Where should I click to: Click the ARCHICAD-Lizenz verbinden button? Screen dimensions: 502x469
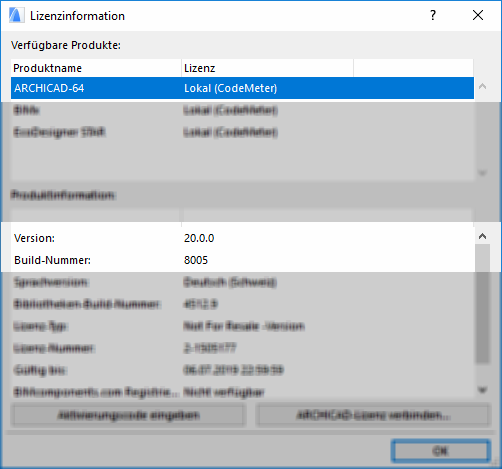(373, 415)
